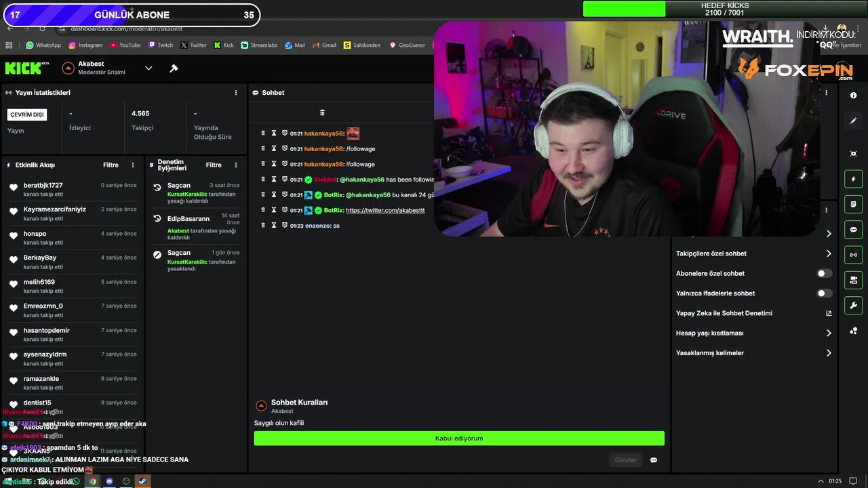Open Chrome from the taskbar

(93, 481)
